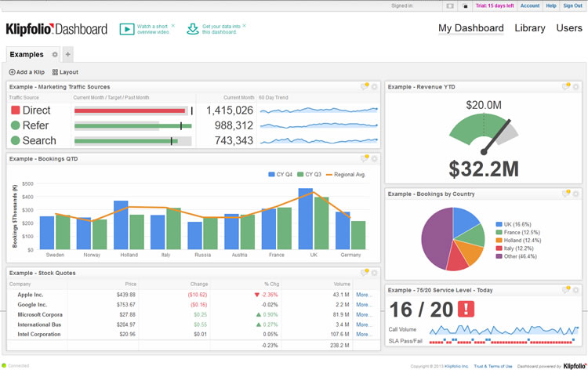Click the Add a Klip button
The height and width of the screenshot is (377, 588).
point(27,72)
